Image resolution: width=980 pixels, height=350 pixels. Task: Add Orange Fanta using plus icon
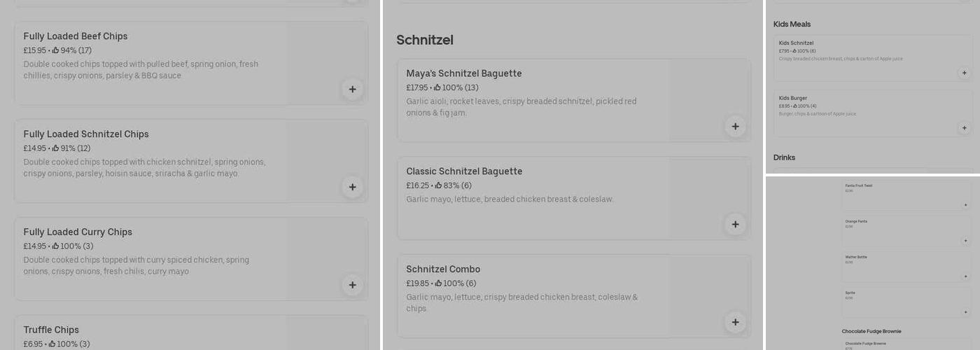[x=965, y=241]
